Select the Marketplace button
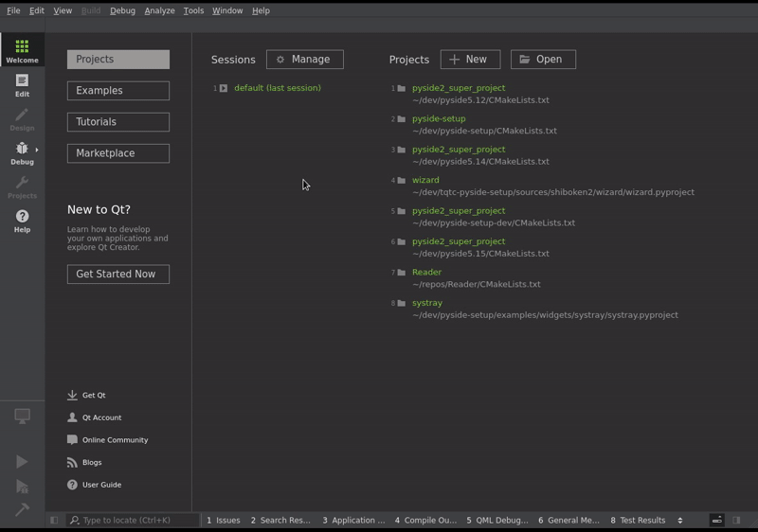This screenshot has width=758, height=532. coord(118,153)
